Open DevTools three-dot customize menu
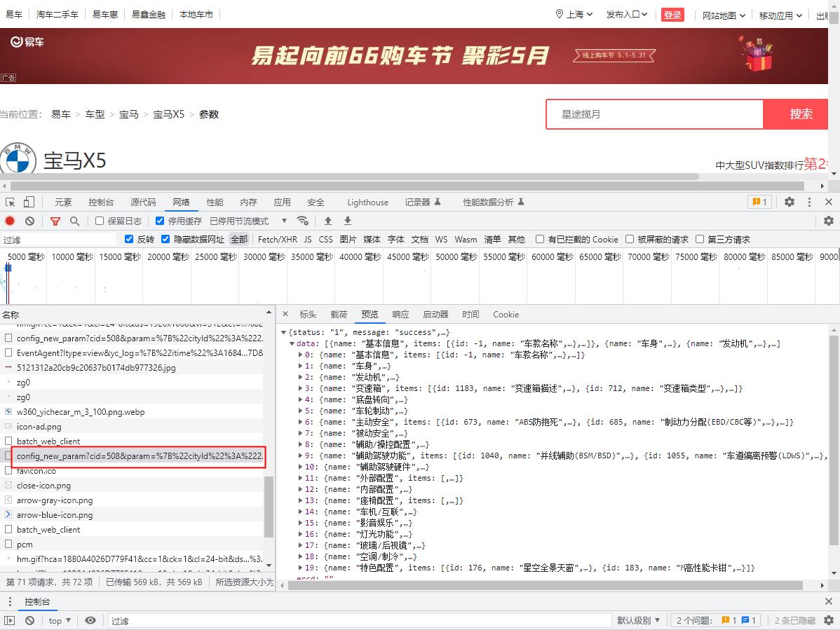This screenshot has width=840, height=630. point(809,202)
